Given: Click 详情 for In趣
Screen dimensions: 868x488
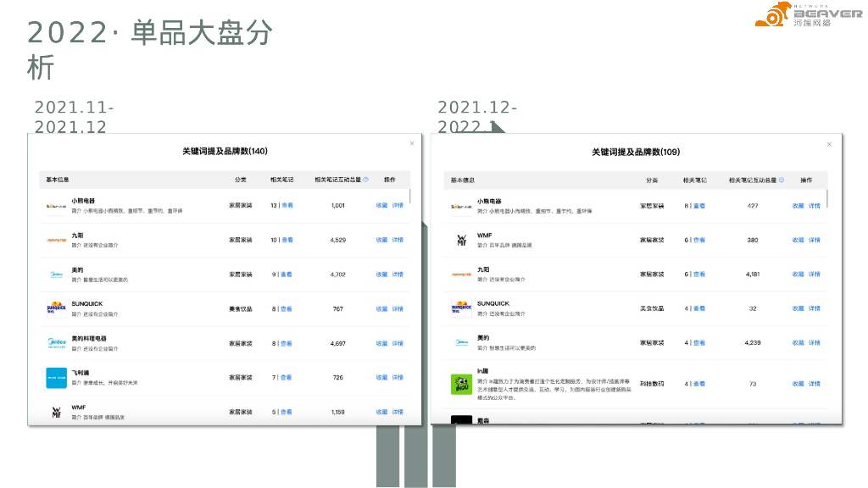Looking at the screenshot, I should pos(815,384).
